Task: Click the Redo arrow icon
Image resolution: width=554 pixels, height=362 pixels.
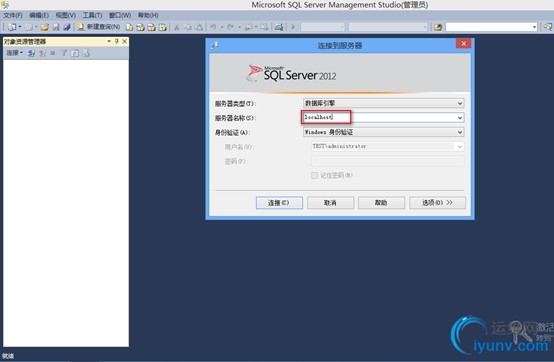Action: pyautogui.click(x=230, y=27)
